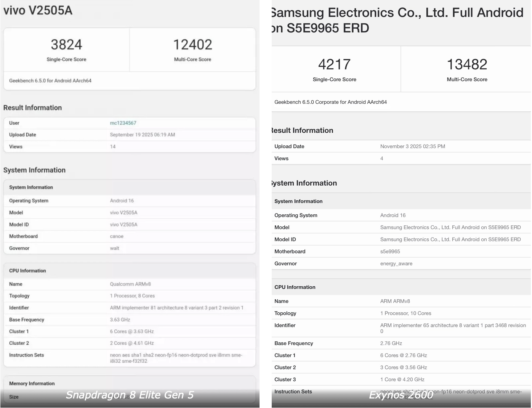Click the Single-Core Score 3824 value
Image resolution: width=532 pixels, height=408 pixels.
point(66,44)
